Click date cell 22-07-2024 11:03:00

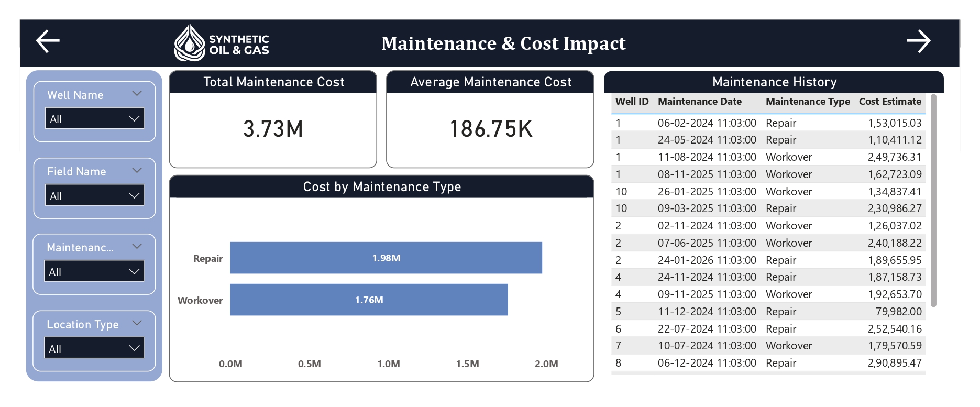pyautogui.click(x=707, y=329)
